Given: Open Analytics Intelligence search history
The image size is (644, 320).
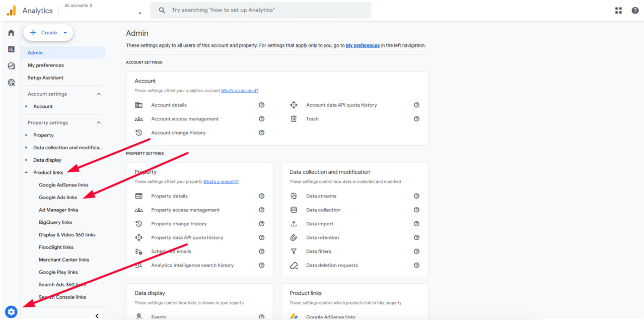Looking at the screenshot, I should point(192,265).
